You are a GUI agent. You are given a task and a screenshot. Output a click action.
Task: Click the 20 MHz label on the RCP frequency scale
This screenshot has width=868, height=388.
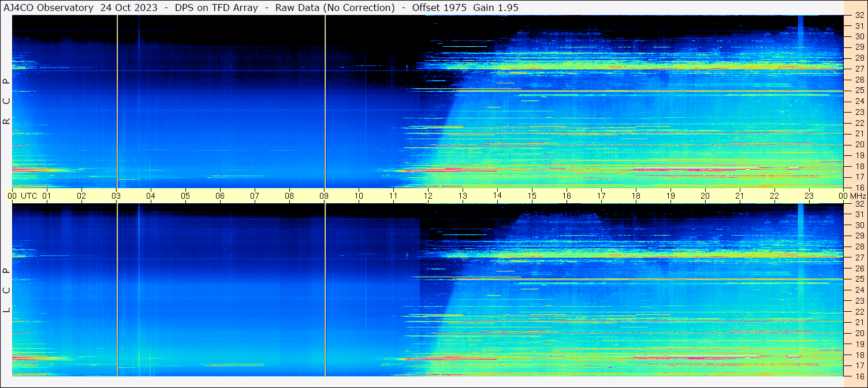tap(859, 144)
